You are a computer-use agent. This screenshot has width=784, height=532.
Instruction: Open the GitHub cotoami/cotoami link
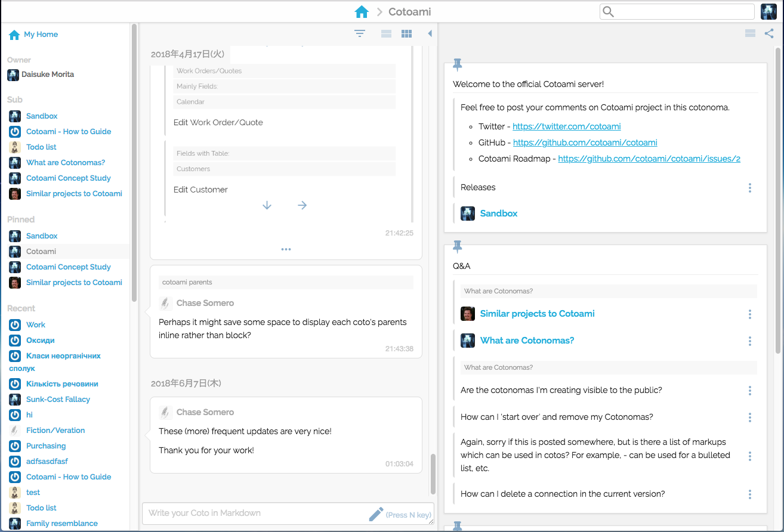[585, 143]
